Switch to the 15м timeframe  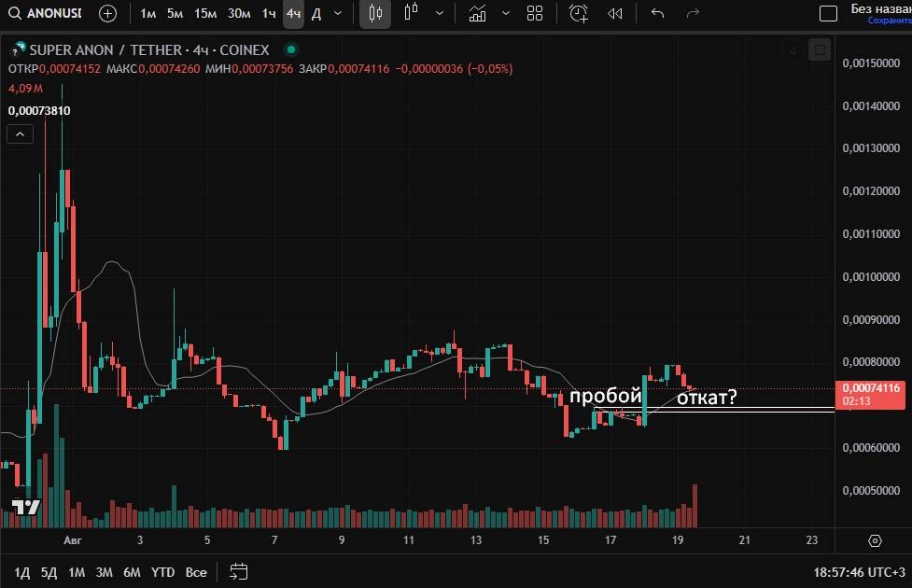click(x=205, y=13)
